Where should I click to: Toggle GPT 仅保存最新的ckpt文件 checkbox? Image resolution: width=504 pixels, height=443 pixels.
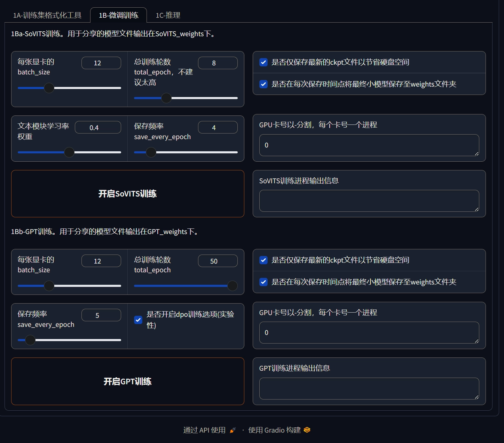point(263,260)
